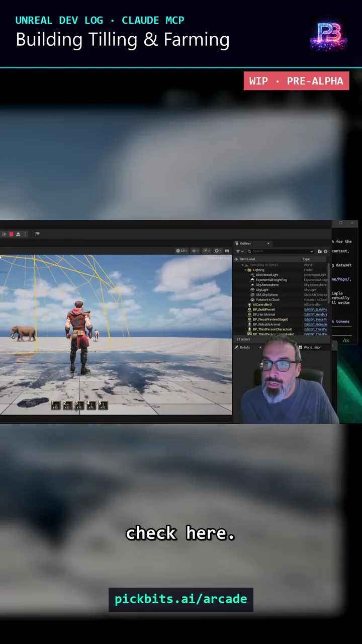Select BP_PiecePreviewStage0 in the Outliner
Viewport: 362px width, 644px height.
pos(270,319)
